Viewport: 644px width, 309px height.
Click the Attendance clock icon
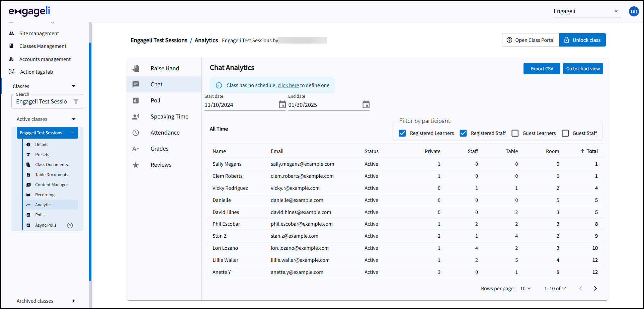coord(136,133)
